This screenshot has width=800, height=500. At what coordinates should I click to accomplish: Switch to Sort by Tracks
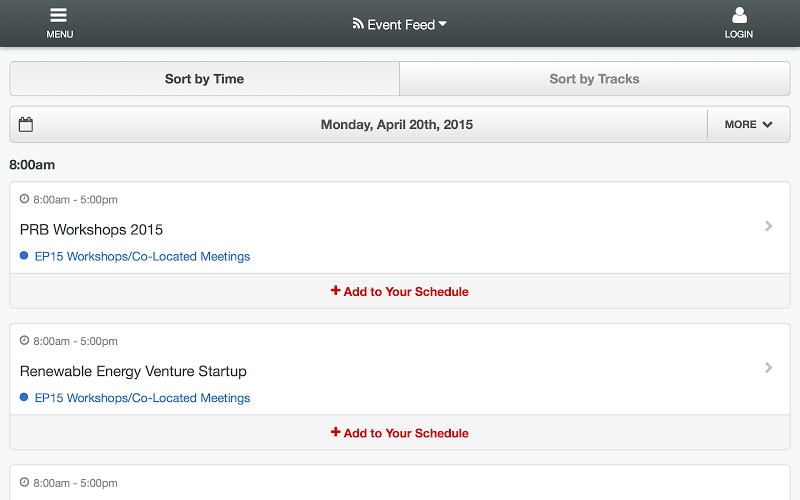click(595, 79)
